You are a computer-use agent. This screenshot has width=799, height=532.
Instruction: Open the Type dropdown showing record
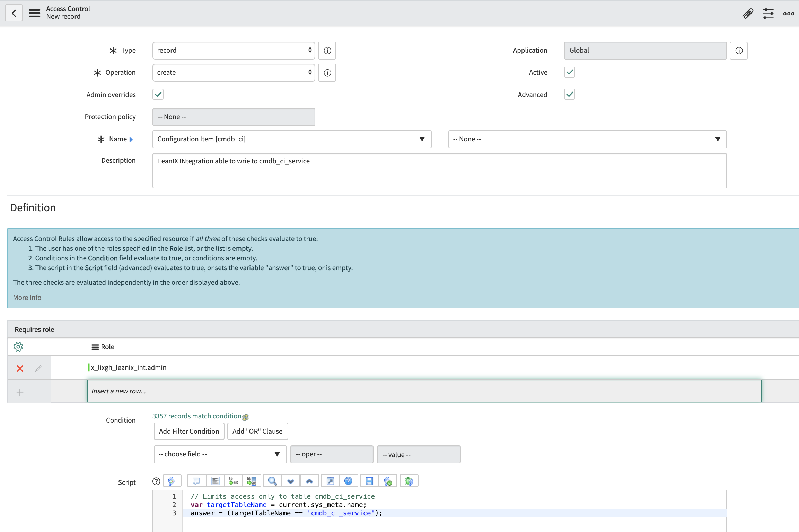234,51
